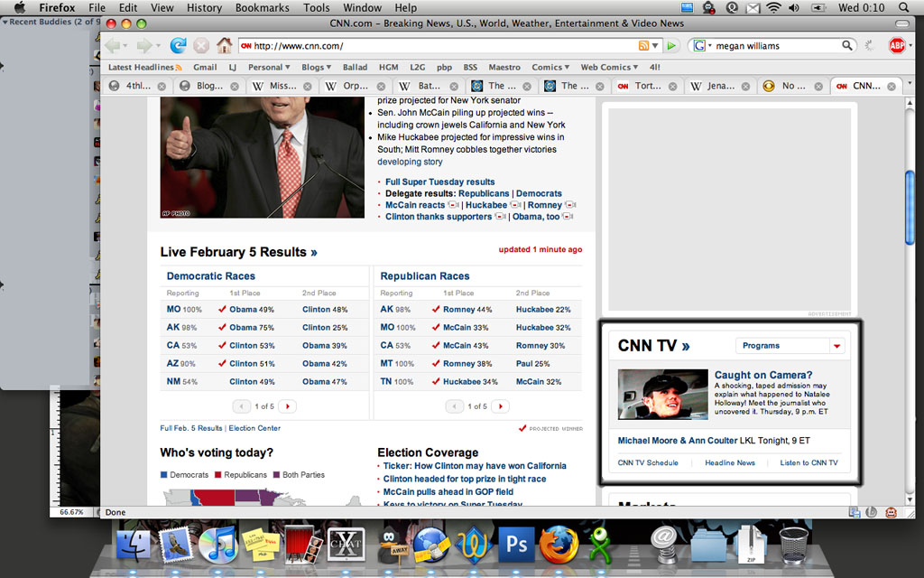
Task: Open the Adblock Plus ABP icon
Action: (896, 45)
